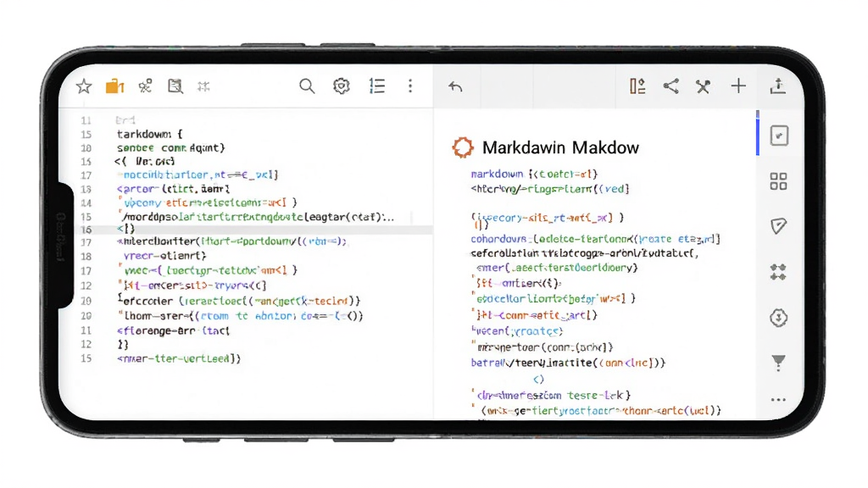Viewport: 868px width, 488px height.
Task: Tap the tag icon in the right sidebar
Action: (778, 225)
